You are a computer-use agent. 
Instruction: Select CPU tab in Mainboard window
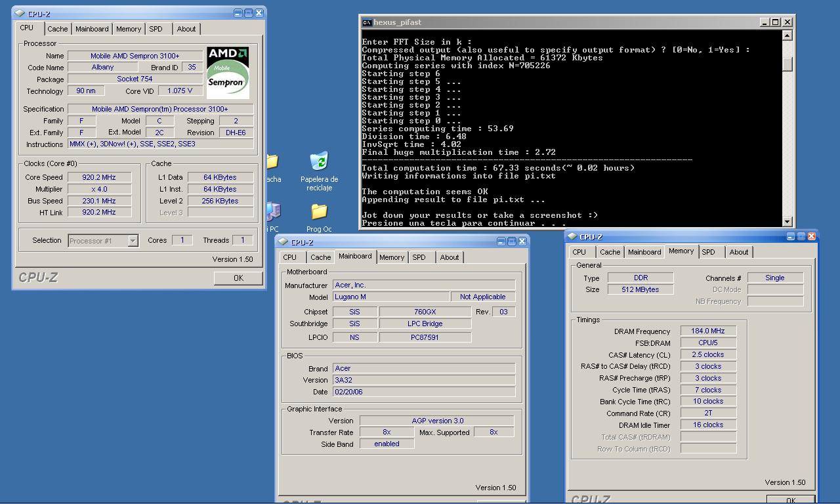click(290, 257)
